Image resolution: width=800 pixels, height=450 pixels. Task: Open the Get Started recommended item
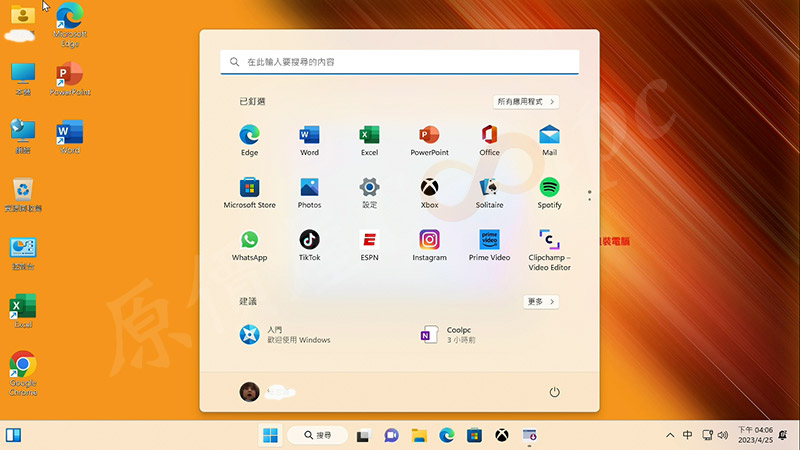coord(286,335)
